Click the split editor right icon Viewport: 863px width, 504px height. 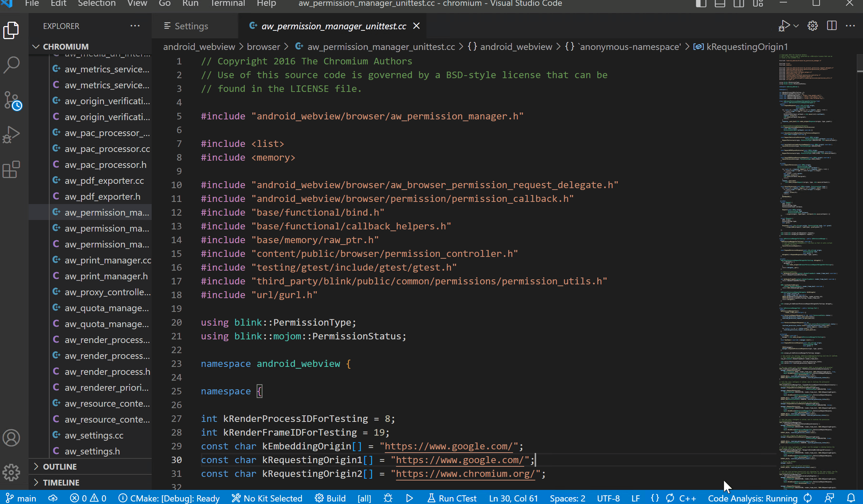[x=832, y=26]
